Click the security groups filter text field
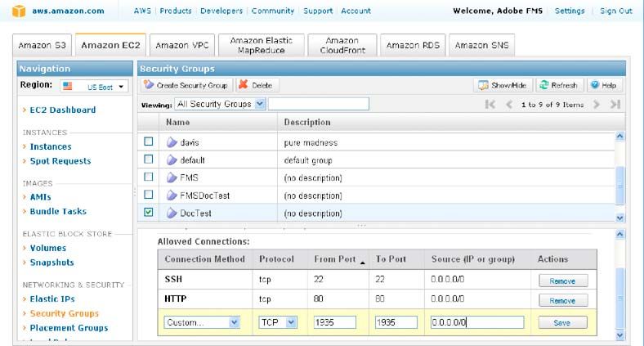This screenshot has width=644, height=346. click(319, 104)
